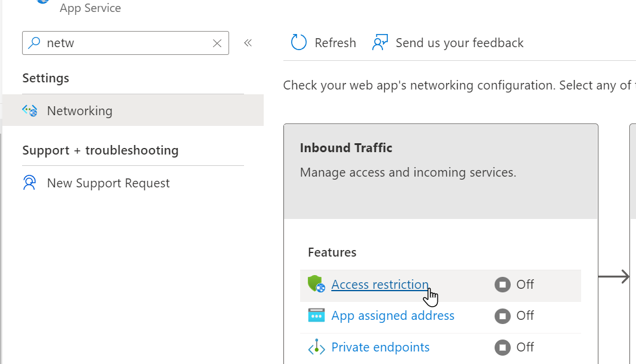Click the feedback person icon
Viewport: 636px width, 364px height.
click(380, 42)
